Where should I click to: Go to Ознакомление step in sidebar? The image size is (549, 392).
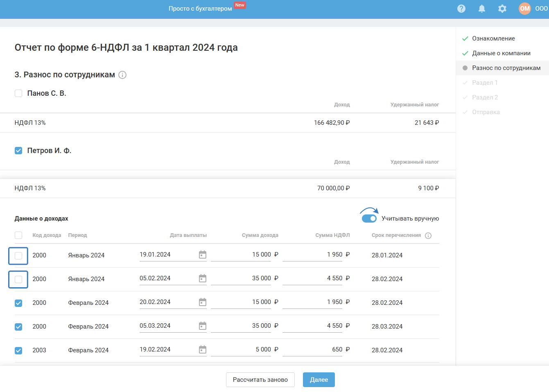[493, 38]
